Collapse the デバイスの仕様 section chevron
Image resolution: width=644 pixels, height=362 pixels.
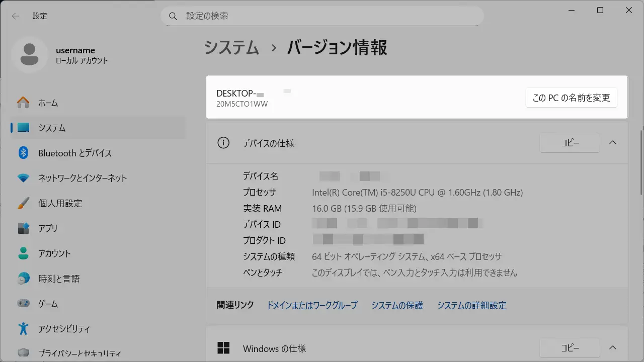612,143
